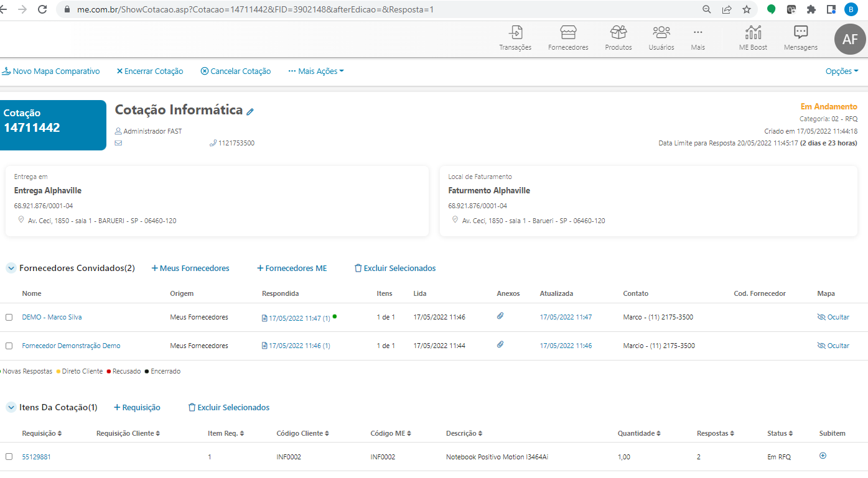Click Novo Mapa Comparativo

[51, 71]
